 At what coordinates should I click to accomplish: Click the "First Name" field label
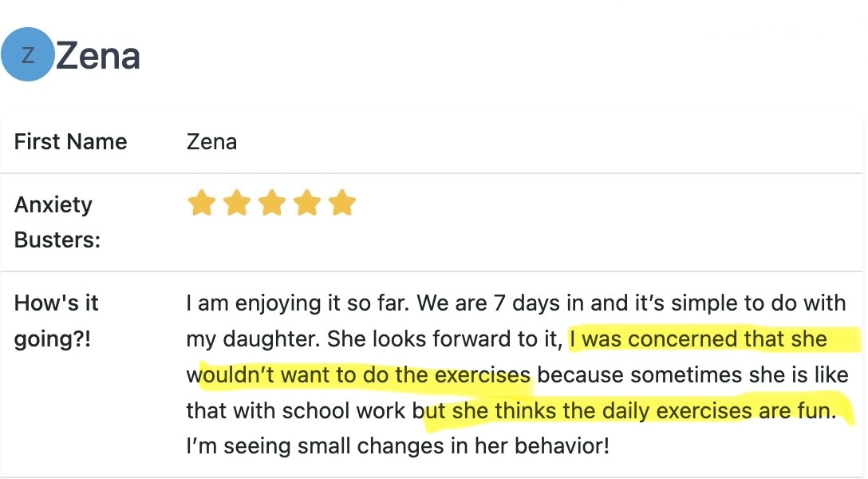70,142
